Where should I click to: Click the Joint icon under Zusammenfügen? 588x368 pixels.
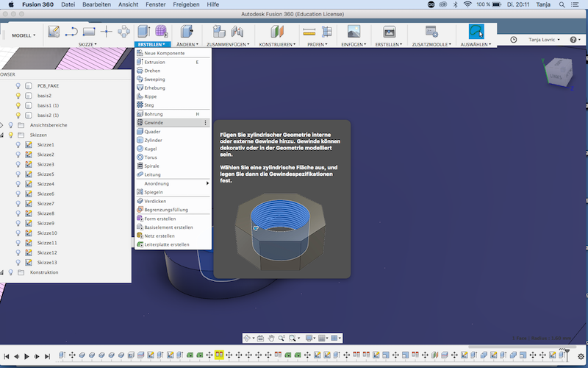(237, 32)
